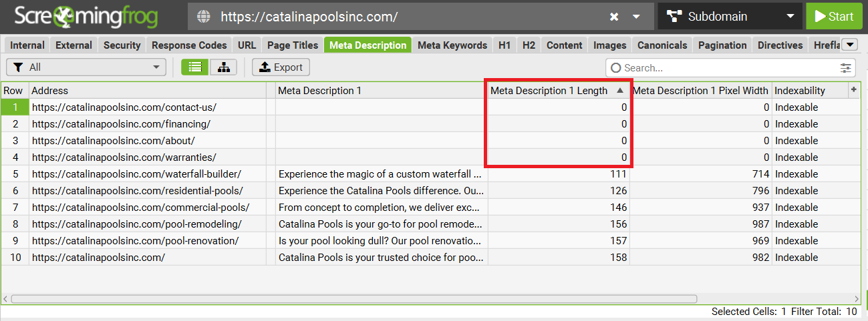Switch to the H2 tab
The width and height of the screenshot is (868, 321).
(x=529, y=45)
